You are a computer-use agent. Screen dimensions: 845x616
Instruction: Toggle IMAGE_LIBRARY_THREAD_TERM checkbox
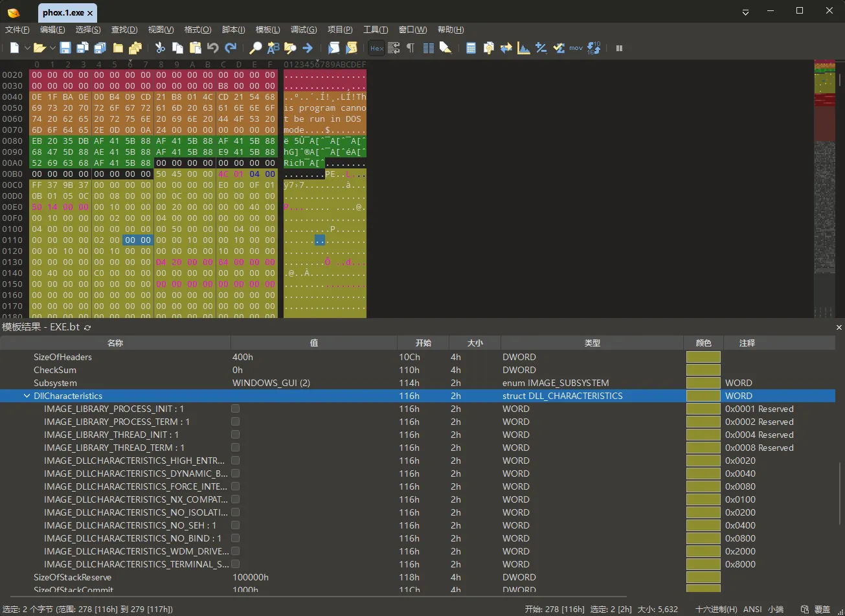(x=235, y=448)
